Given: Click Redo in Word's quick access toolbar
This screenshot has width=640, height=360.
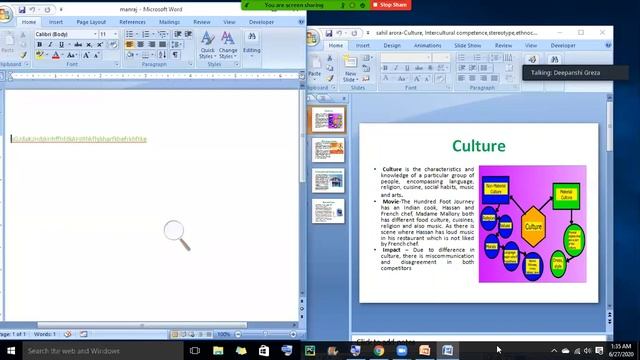Looking at the screenshot, I should pyautogui.click(x=47, y=9).
